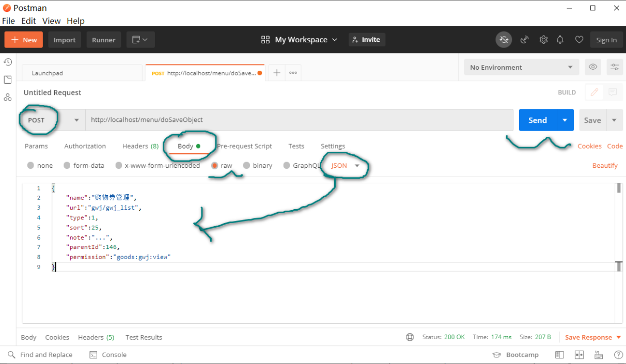Switch to two-pane view icon
This screenshot has height=364, width=626.
coord(579,355)
